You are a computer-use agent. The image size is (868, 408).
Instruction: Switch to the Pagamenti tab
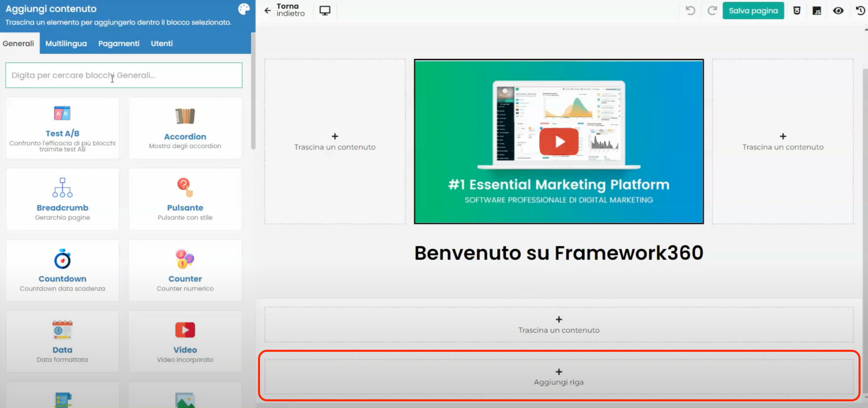(119, 43)
